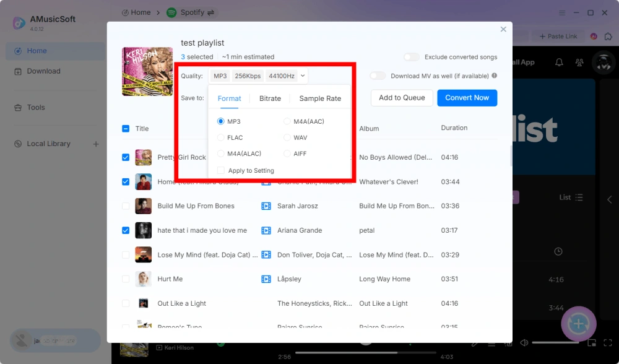Select the Sarah Jarosz artist text
Image resolution: width=619 pixels, height=364 pixels.
(x=297, y=206)
